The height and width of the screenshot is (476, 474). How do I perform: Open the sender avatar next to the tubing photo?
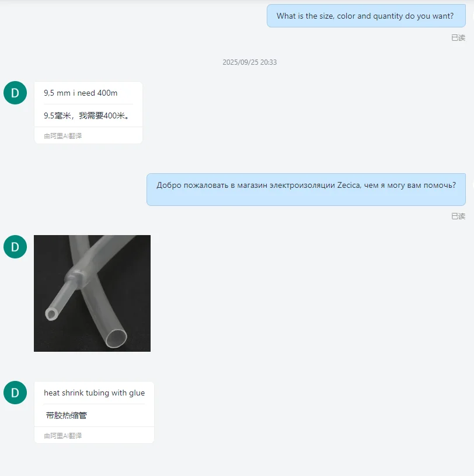[15, 247]
